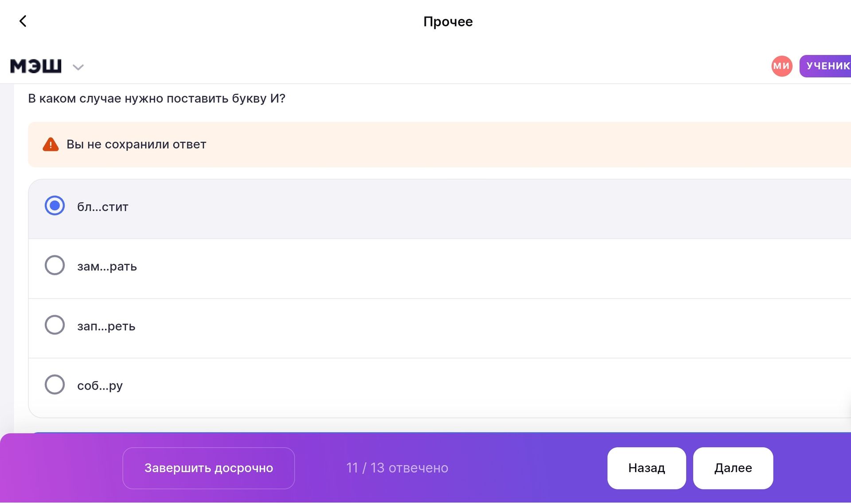The height and width of the screenshot is (504, 851).
Task: Click the УЧЕНИК role badge
Action: pos(825,66)
